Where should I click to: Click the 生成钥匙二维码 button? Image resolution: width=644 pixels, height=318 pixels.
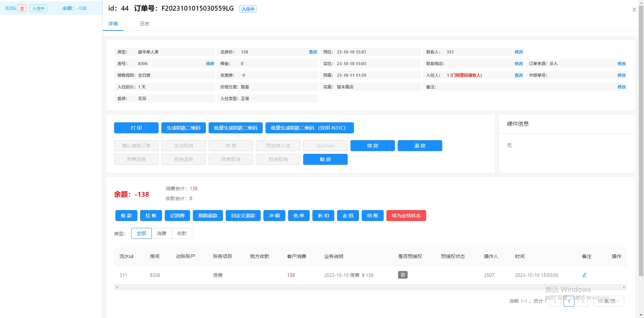click(x=184, y=128)
